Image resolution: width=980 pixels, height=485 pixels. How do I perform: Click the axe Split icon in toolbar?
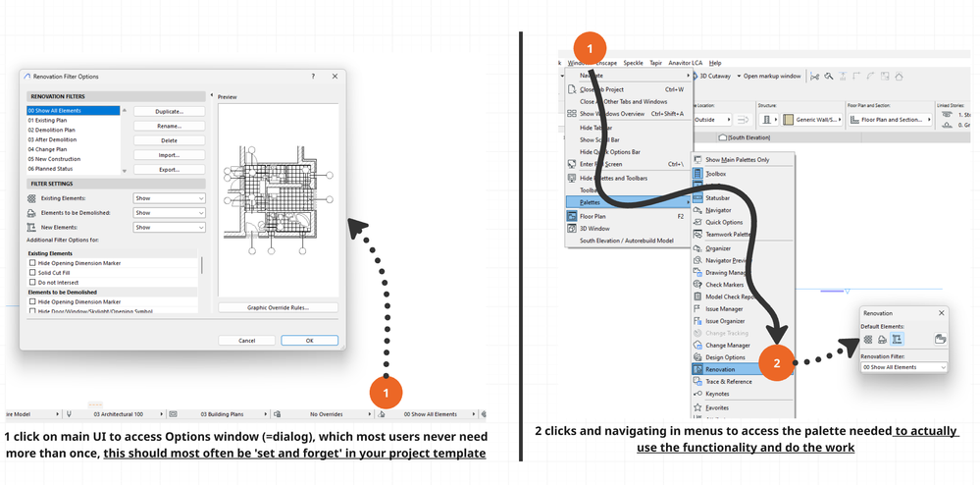tap(829, 77)
